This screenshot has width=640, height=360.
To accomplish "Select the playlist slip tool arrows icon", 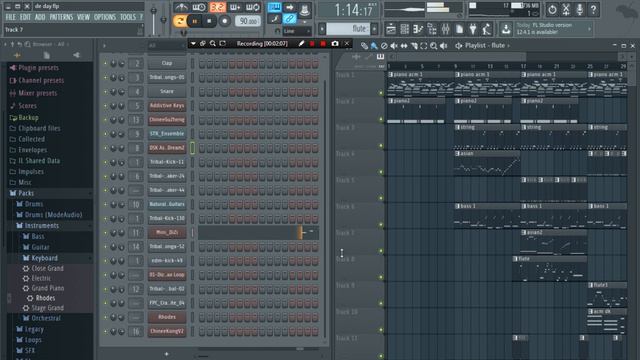I will point(404,46).
